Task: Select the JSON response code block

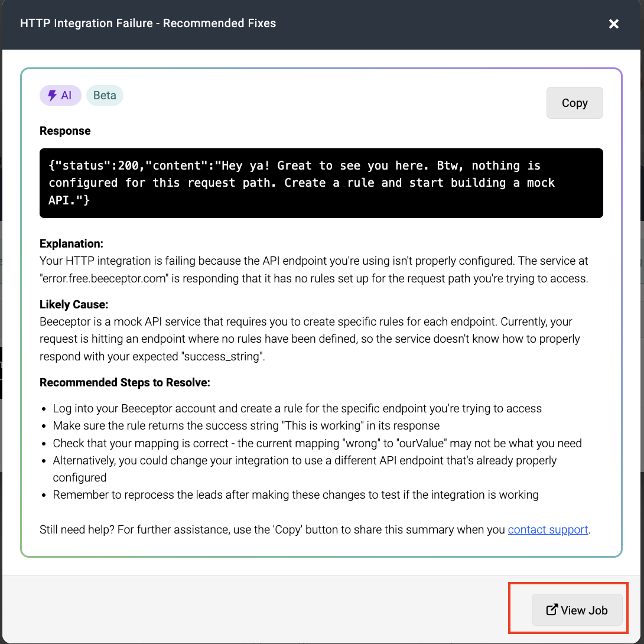Action: [321, 183]
